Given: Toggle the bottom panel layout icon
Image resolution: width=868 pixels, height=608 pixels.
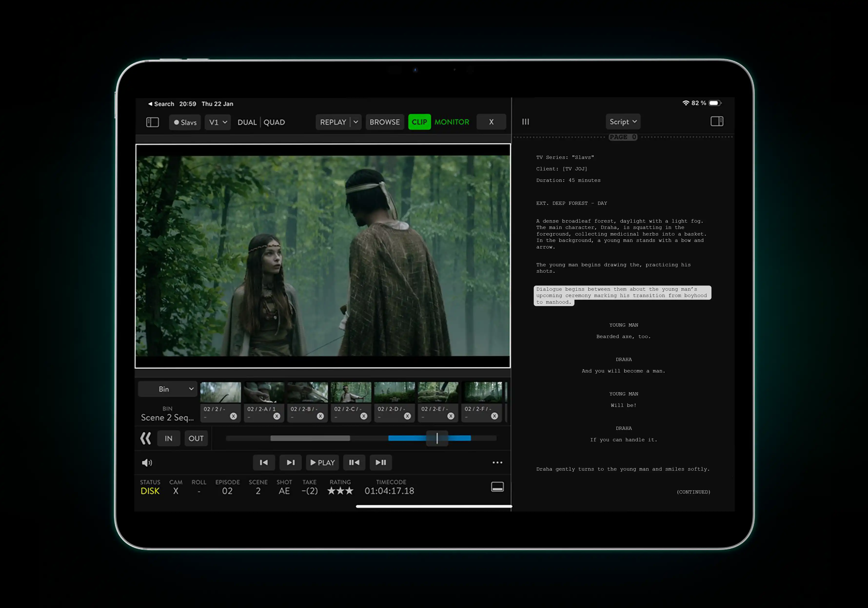Looking at the screenshot, I should click(x=497, y=487).
